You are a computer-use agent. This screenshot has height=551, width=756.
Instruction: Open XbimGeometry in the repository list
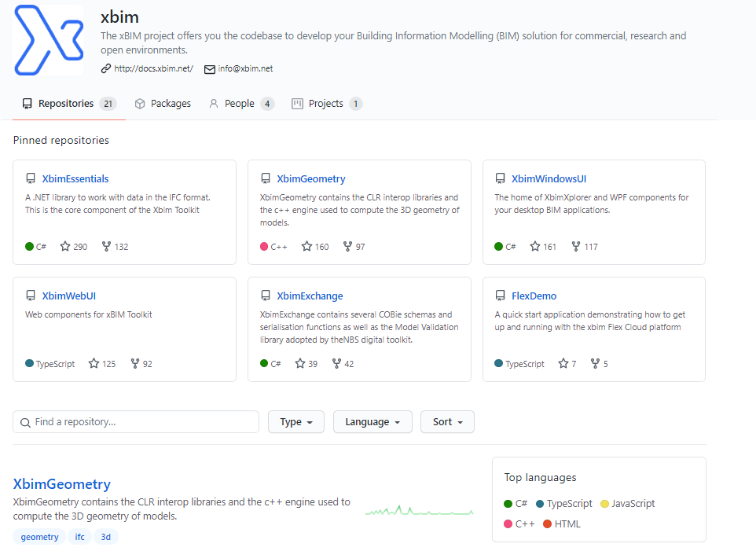62,484
